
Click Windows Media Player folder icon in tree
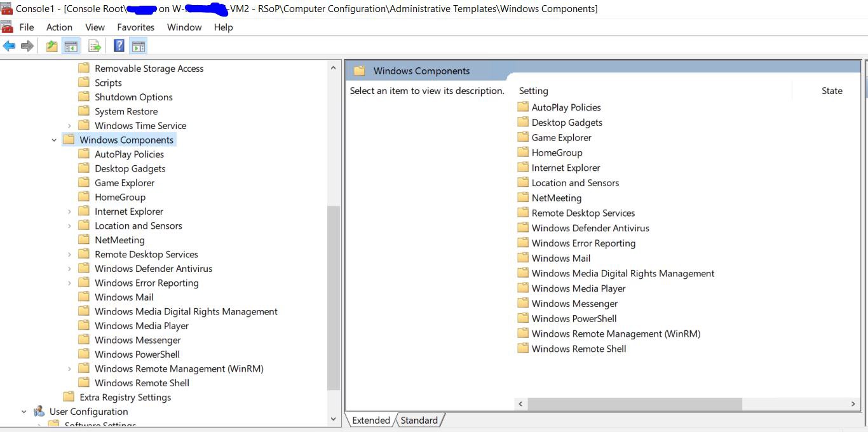[84, 325]
